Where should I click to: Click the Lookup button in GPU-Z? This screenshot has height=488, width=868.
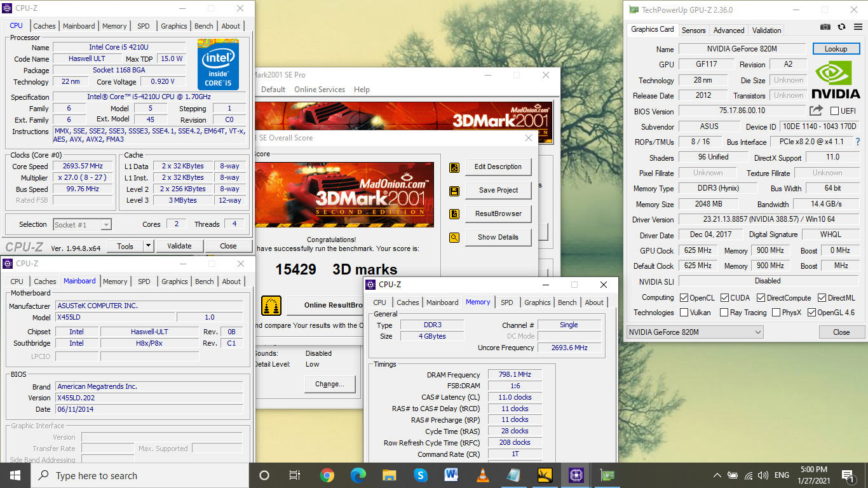(x=836, y=48)
